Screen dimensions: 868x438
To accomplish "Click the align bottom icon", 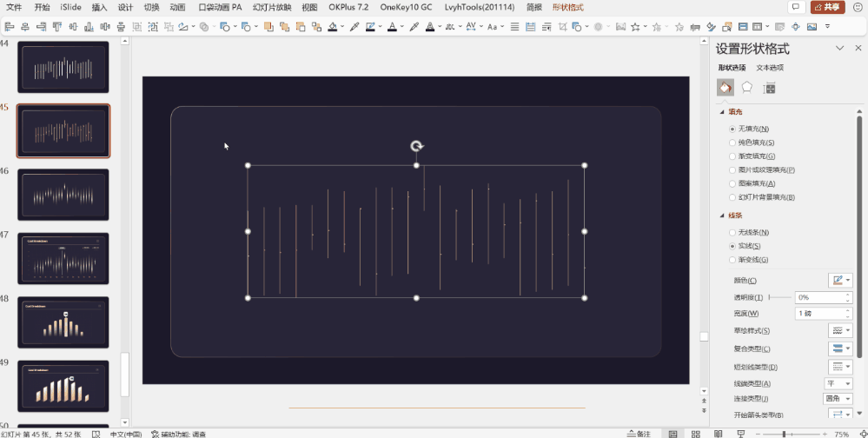I will click(x=89, y=27).
